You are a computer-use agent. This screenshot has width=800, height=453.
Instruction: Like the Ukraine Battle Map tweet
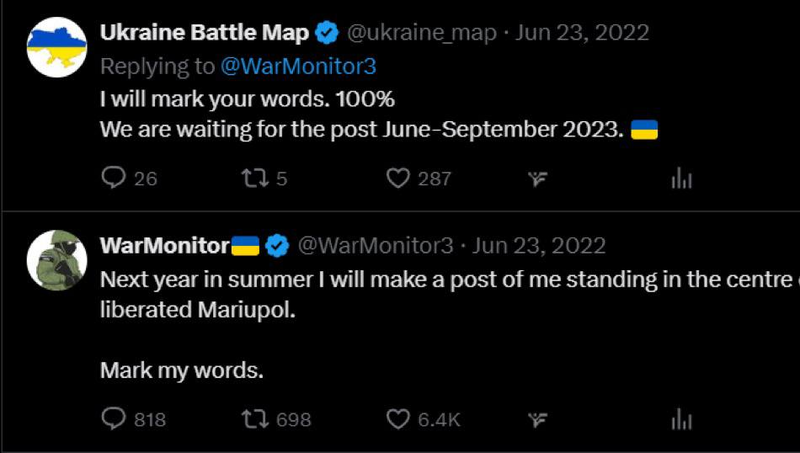[x=399, y=179]
